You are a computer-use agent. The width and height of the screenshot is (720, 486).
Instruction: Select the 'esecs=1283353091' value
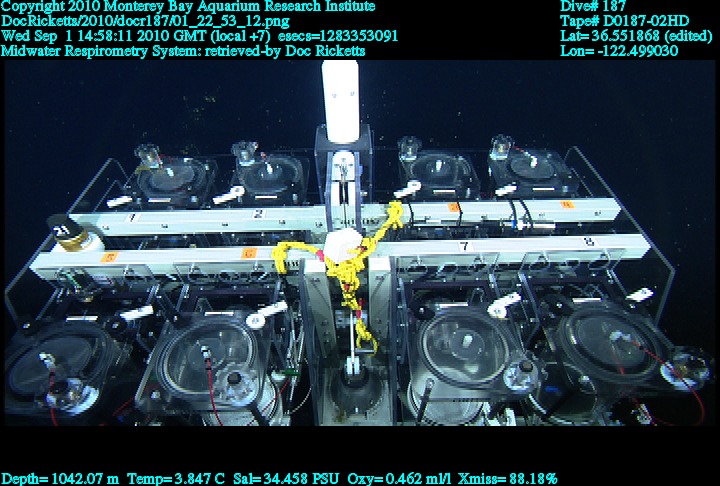[x=338, y=36]
